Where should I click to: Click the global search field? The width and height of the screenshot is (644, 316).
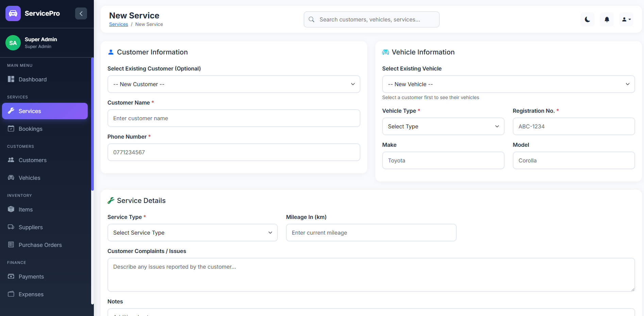click(x=371, y=19)
